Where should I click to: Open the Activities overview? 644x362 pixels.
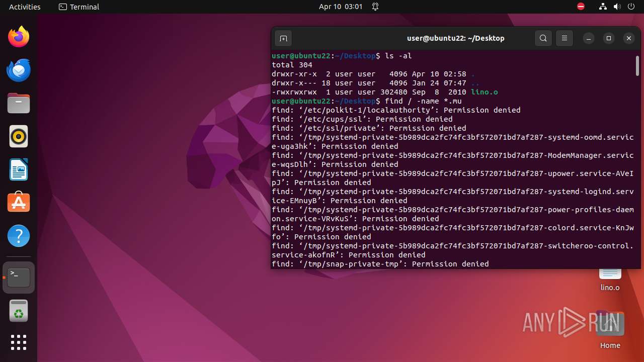tap(25, 7)
